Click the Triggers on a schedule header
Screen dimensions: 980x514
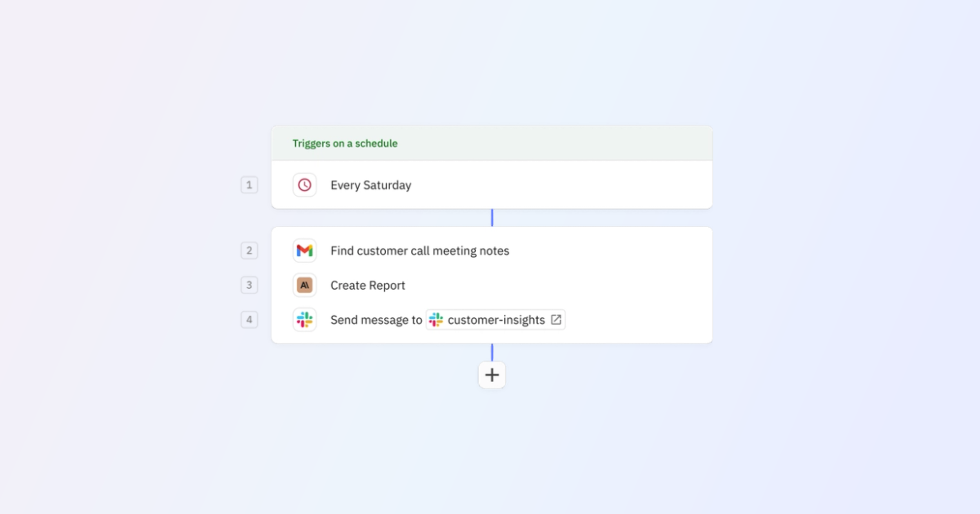point(344,143)
